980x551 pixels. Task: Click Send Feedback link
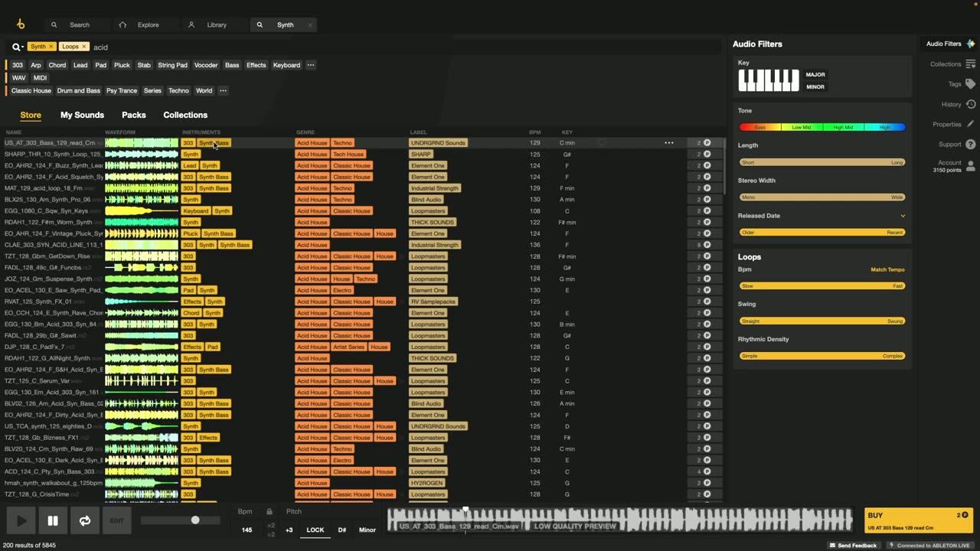[853, 546]
